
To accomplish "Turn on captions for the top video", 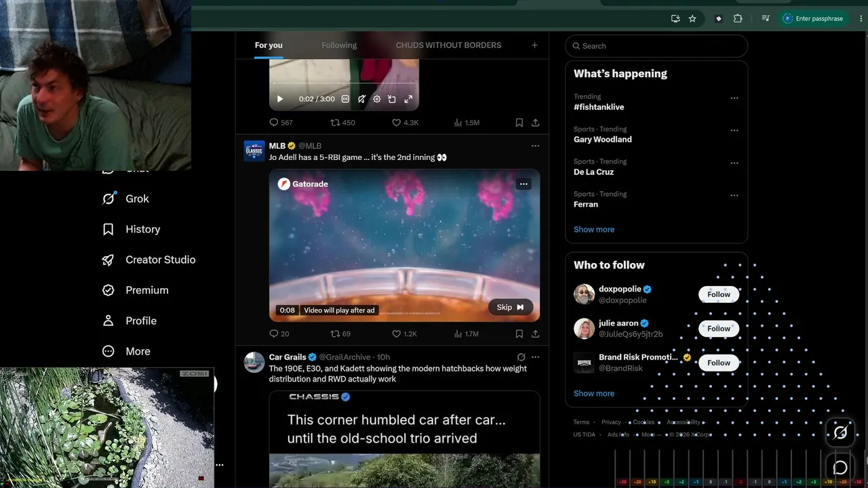I will tap(345, 99).
